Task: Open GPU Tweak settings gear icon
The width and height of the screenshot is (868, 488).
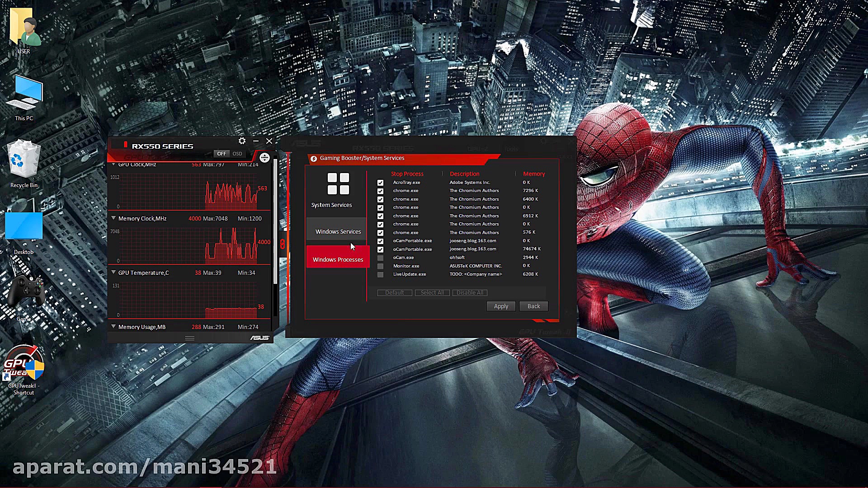Action: pos(242,141)
